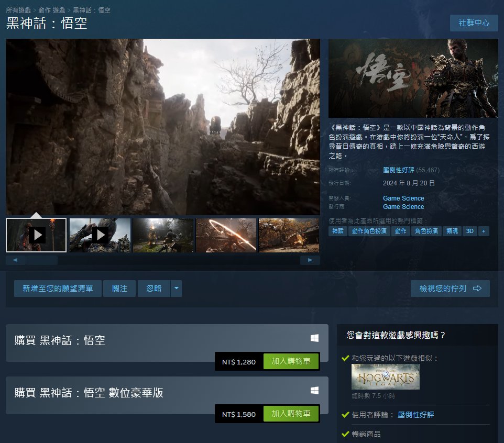Click the 總時數 7.5 小時 playtime text

coord(373,396)
